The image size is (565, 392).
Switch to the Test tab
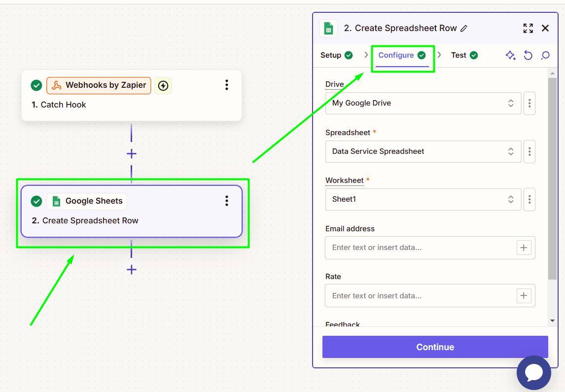pos(464,55)
